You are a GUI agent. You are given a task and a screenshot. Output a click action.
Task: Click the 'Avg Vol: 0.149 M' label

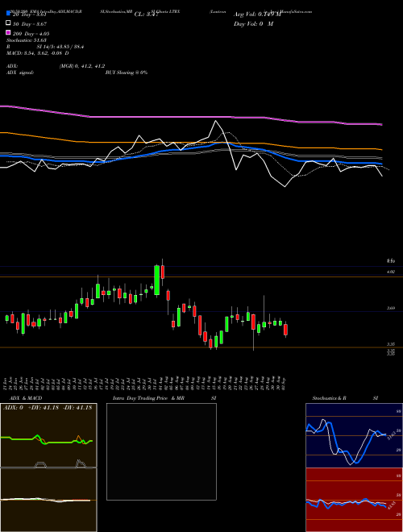click(257, 15)
